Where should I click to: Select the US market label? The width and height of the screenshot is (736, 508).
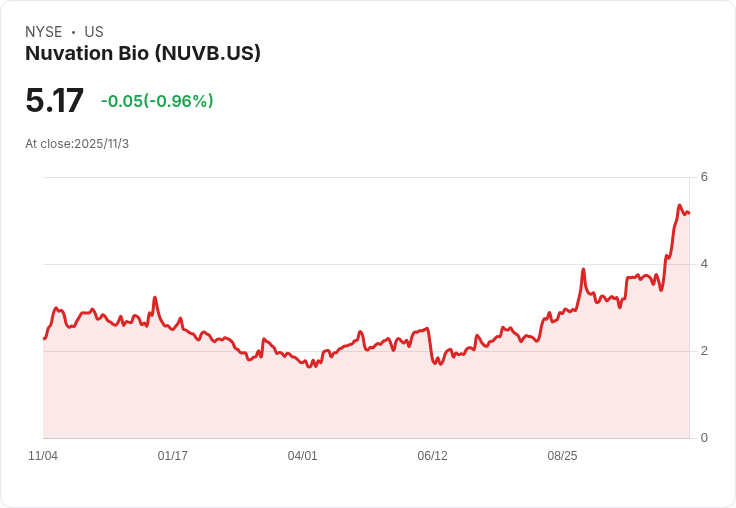94,32
